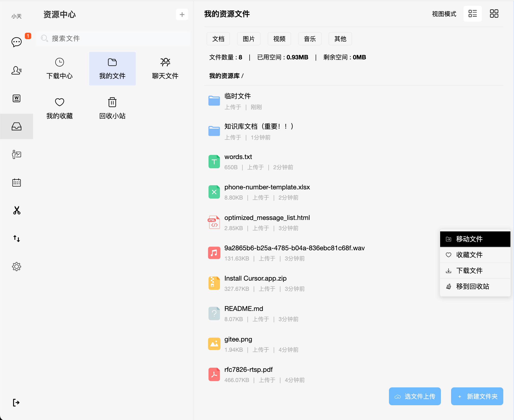Image resolution: width=514 pixels, height=420 pixels.
Task: Select optimized_message_list.html file name
Action: (267, 218)
